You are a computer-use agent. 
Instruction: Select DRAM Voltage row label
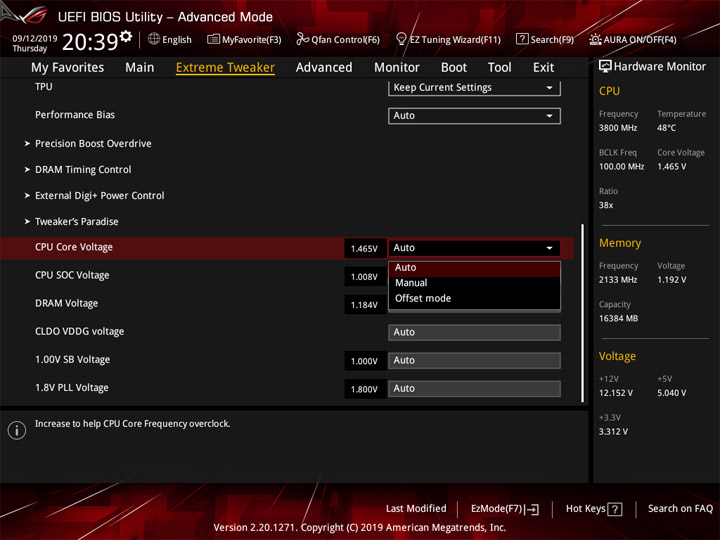67,304
